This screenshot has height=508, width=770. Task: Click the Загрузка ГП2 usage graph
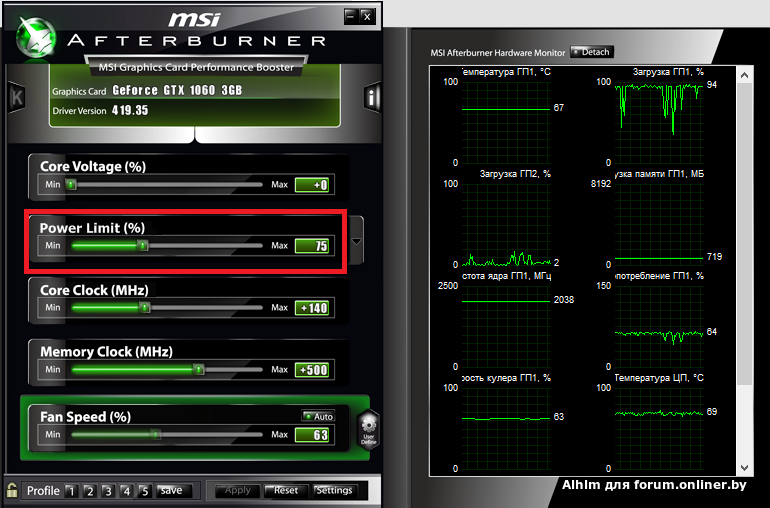[506, 225]
